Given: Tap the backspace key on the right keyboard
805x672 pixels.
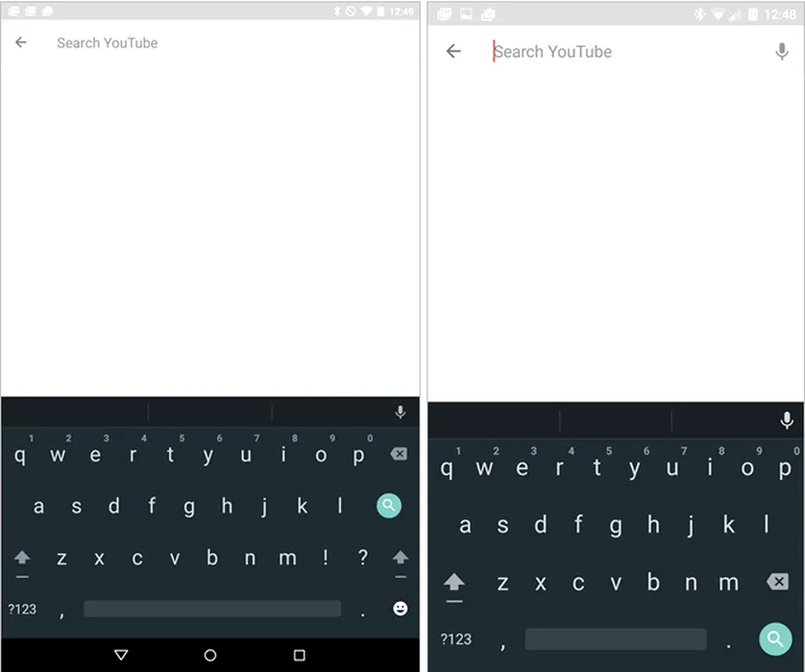Looking at the screenshot, I should [x=777, y=582].
